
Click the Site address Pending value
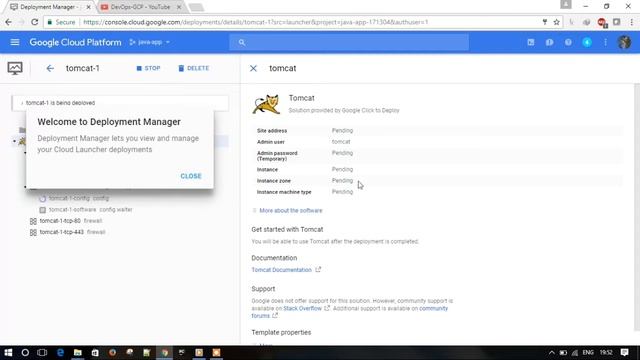tap(342, 131)
